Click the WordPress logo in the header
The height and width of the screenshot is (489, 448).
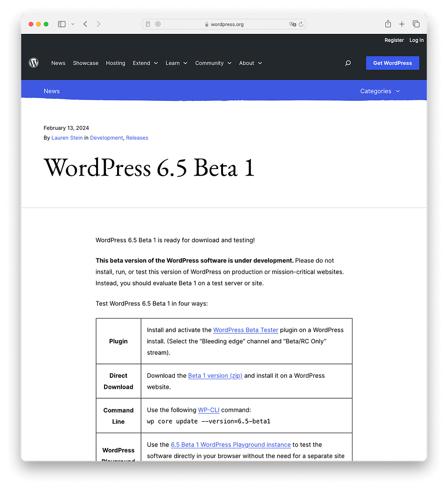pyautogui.click(x=33, y=63)
